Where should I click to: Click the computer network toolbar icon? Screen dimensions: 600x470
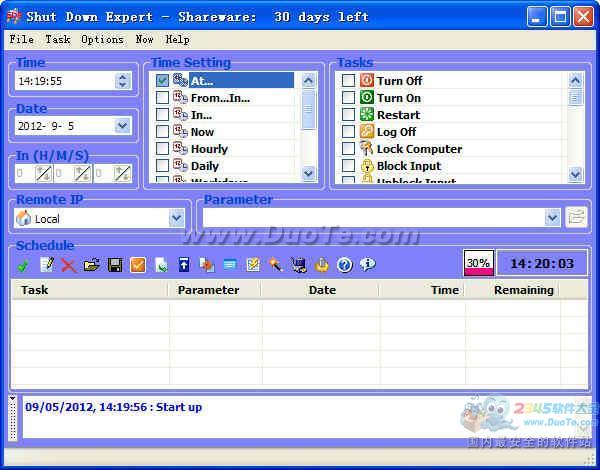tap(299, 265)
